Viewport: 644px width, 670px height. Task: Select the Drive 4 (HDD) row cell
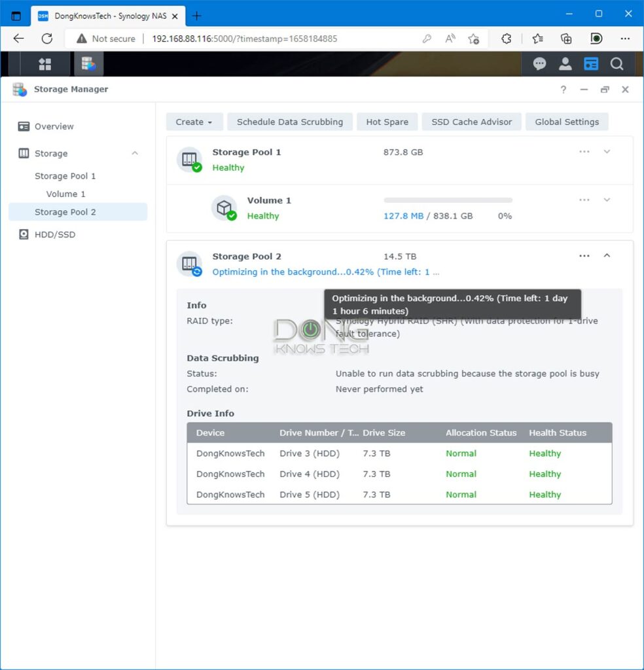click(310, 474)
